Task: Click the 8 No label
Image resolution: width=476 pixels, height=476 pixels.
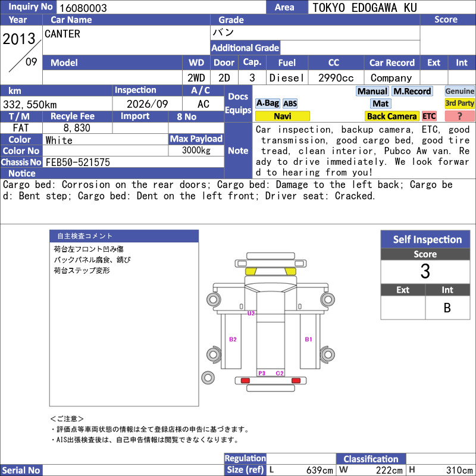Action: point(186,117)
